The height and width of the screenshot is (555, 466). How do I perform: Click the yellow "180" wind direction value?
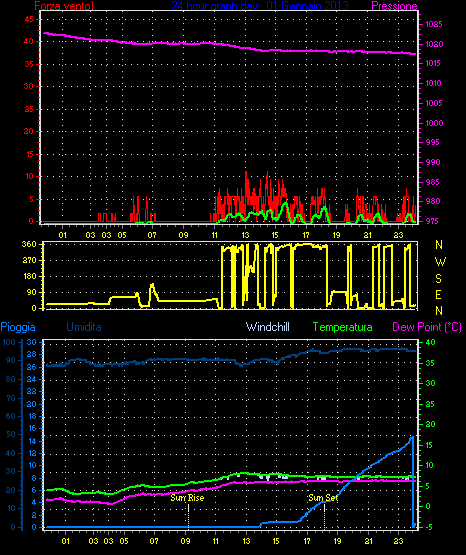point(30,276)
